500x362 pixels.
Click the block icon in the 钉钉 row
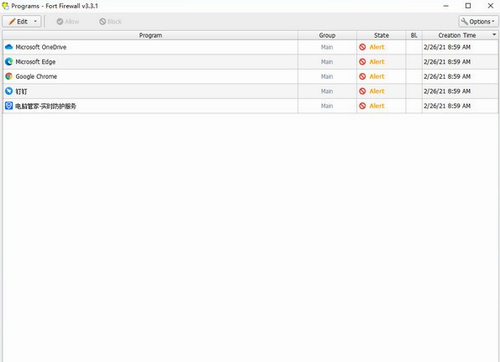pos(362,91)
